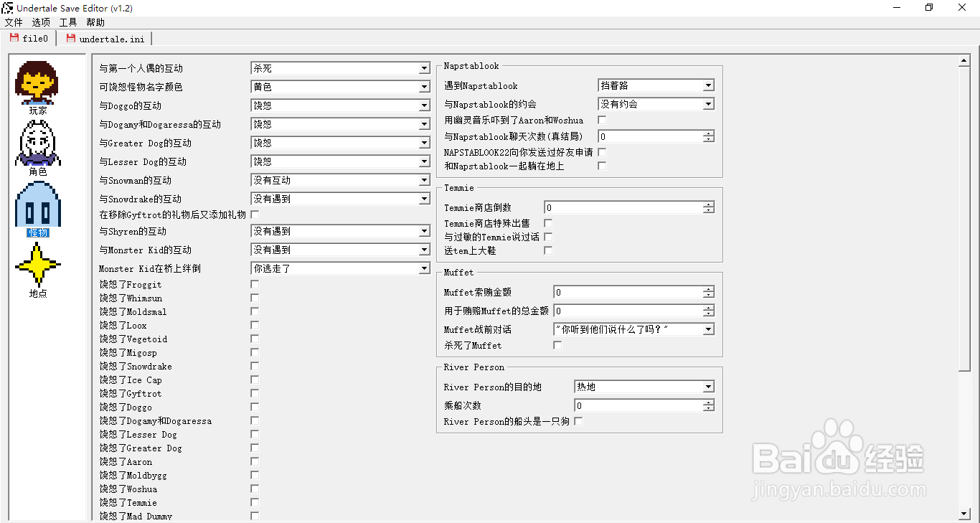Viewport: 980px width, 523px height.
Task: Increase Temmie商店倒数 with the up arrow
Action: 707,204
